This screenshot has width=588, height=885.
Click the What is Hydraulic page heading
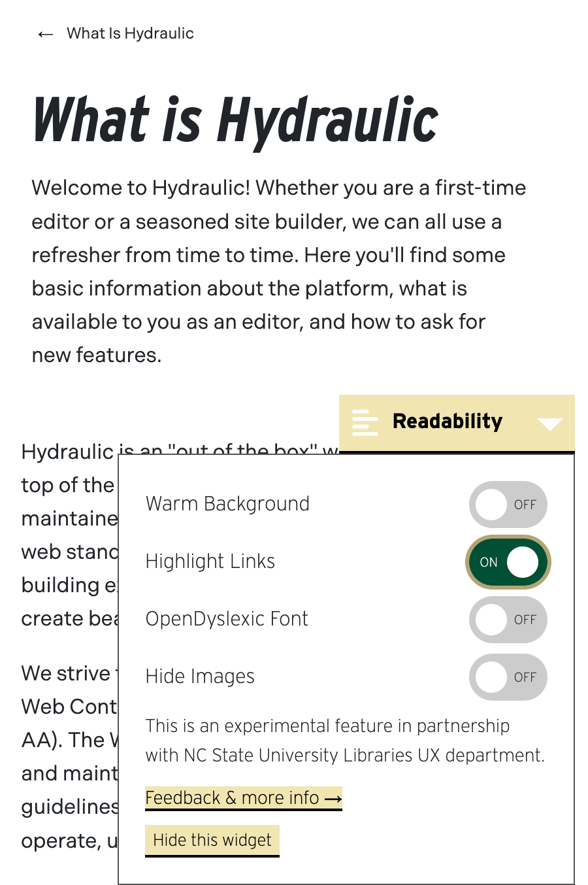pos(235,120)
